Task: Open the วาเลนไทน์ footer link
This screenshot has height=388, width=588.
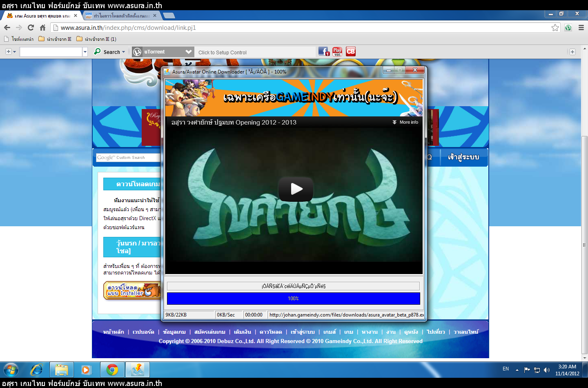Action: pos(466,332)
